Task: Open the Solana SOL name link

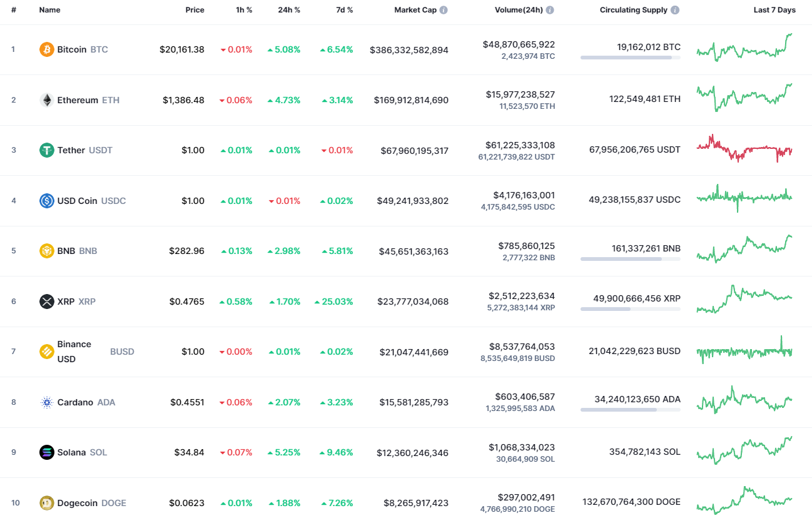Action: coord(71,452)
